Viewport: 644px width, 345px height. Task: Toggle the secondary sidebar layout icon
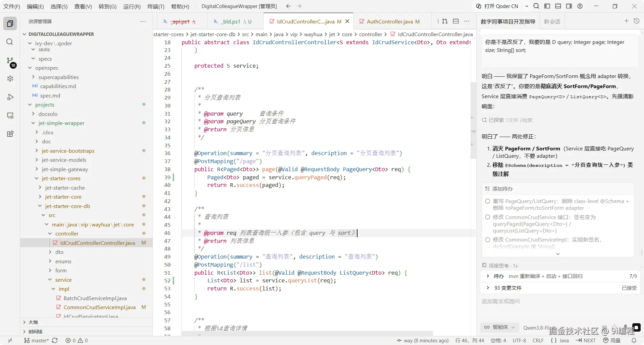point(569,6)
